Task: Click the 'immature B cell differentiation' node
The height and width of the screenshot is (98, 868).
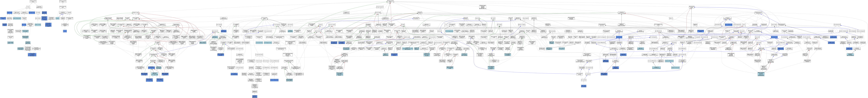Action: click(274, 74)
